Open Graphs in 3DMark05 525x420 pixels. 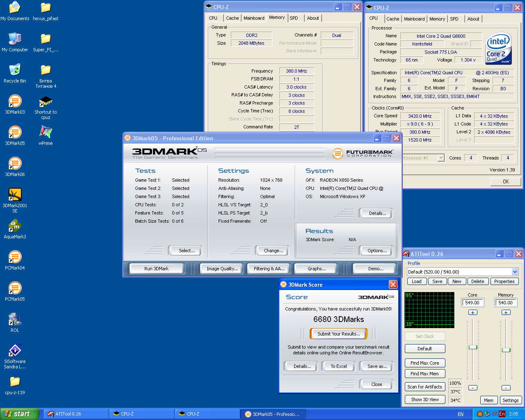(316, 269)
